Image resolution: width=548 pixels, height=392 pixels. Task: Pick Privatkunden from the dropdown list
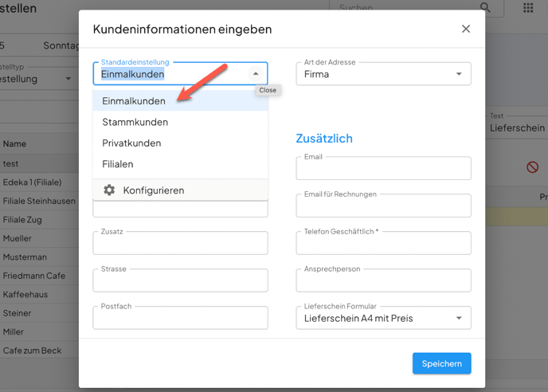132,143
